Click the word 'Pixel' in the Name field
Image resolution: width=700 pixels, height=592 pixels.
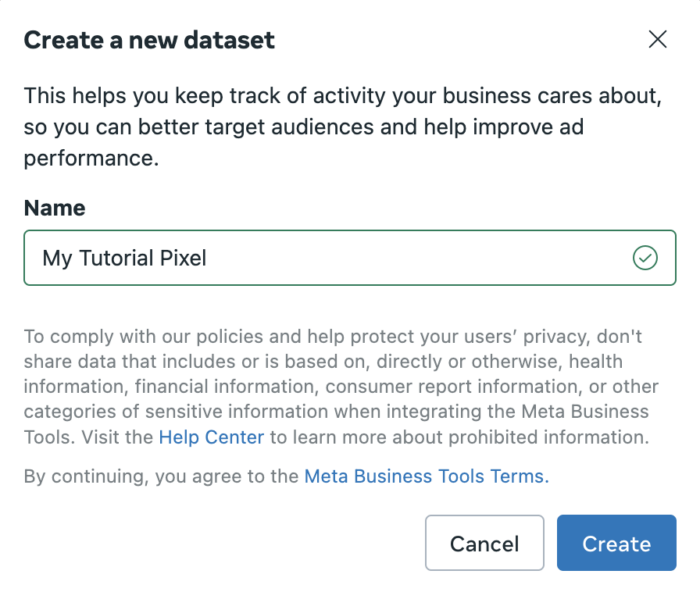(x=183, y=258)
